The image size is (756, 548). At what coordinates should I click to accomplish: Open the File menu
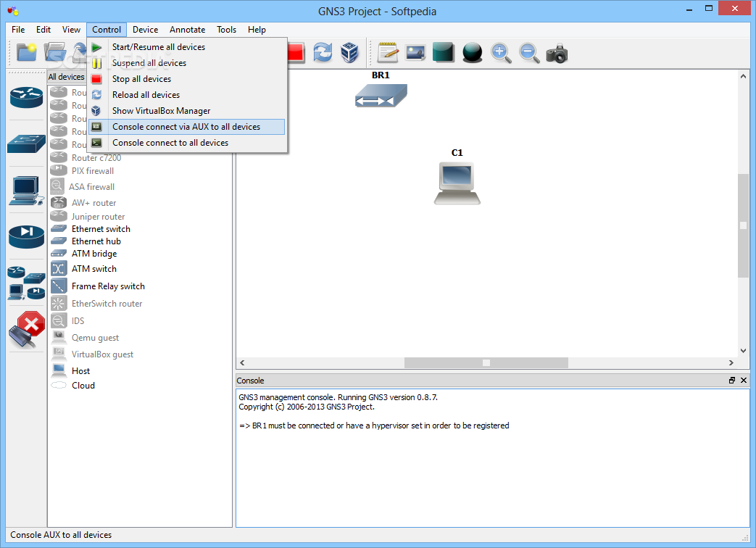18,30
